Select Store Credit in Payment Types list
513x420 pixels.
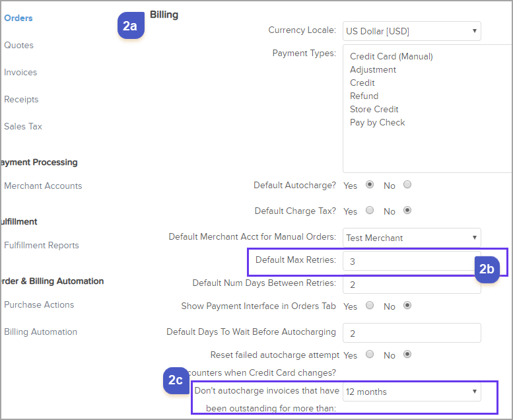point(374,109)
